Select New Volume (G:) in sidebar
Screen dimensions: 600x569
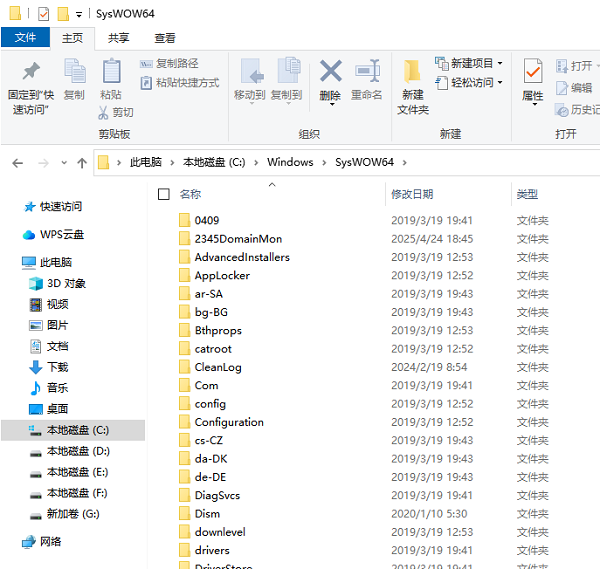click(x=65, y=514)
